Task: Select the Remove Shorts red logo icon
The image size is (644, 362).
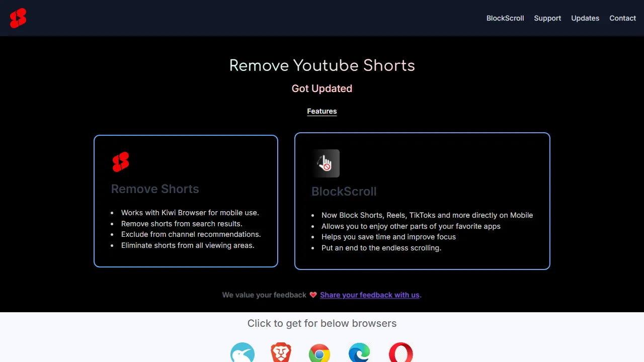Action: point(121,162)
